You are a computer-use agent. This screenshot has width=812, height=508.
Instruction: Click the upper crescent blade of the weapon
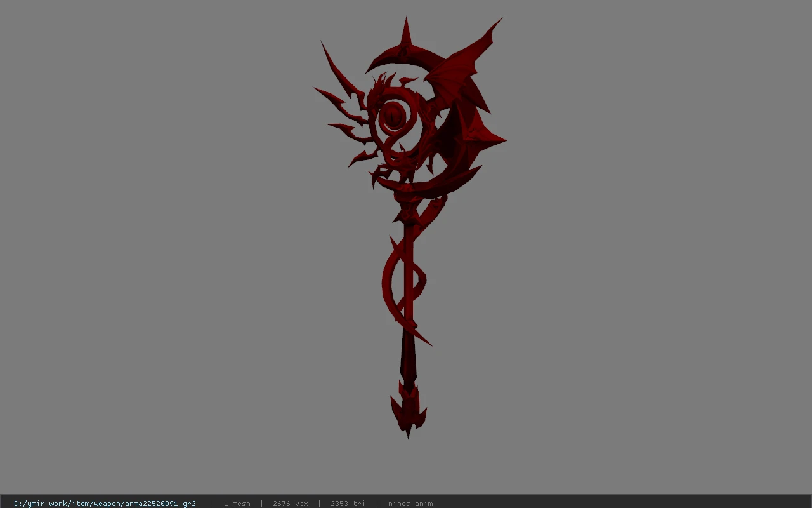(403, 57)
